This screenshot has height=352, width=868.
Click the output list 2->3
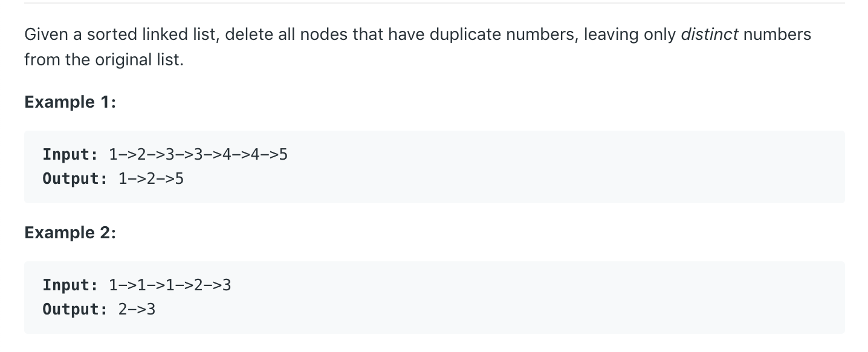pos(137,310)
